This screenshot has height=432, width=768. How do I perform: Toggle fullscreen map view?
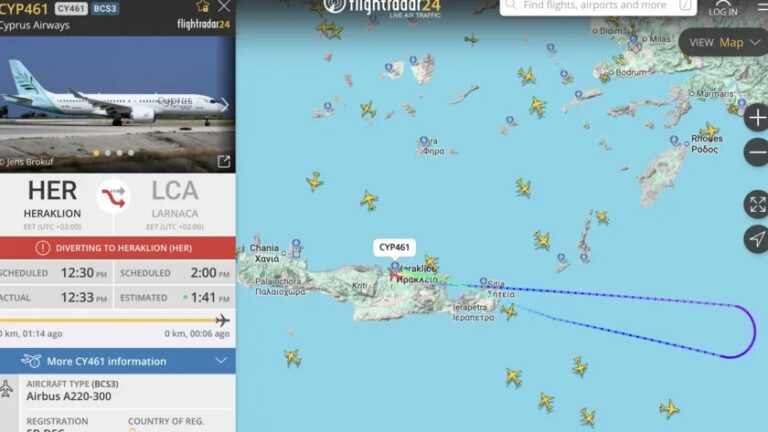(x=757, y=204)
